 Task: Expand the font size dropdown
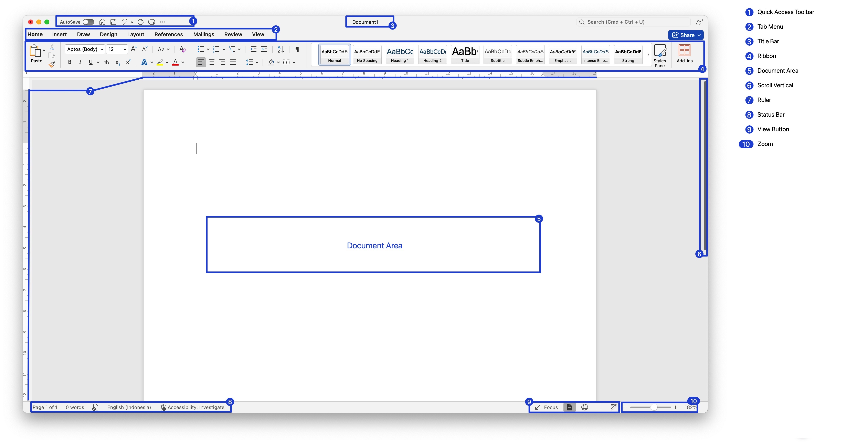point(125,49)
